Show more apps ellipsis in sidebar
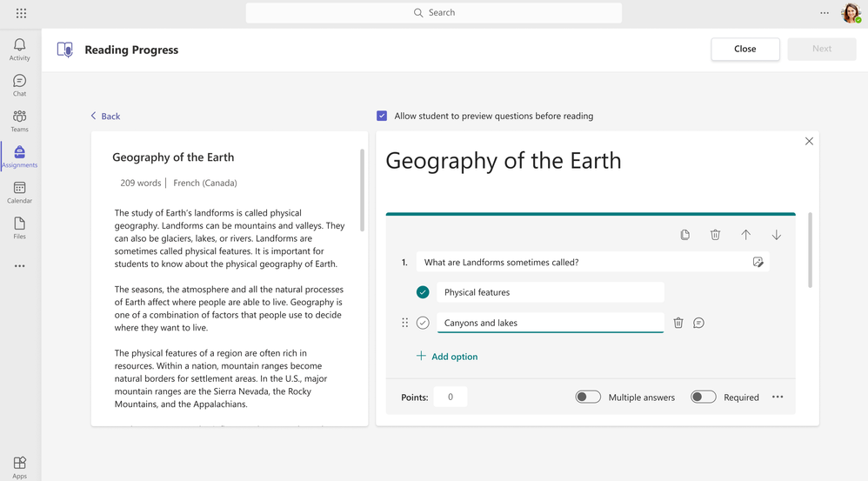The width and height of the screenshot is (868, 481). click(x=19, y=266)
